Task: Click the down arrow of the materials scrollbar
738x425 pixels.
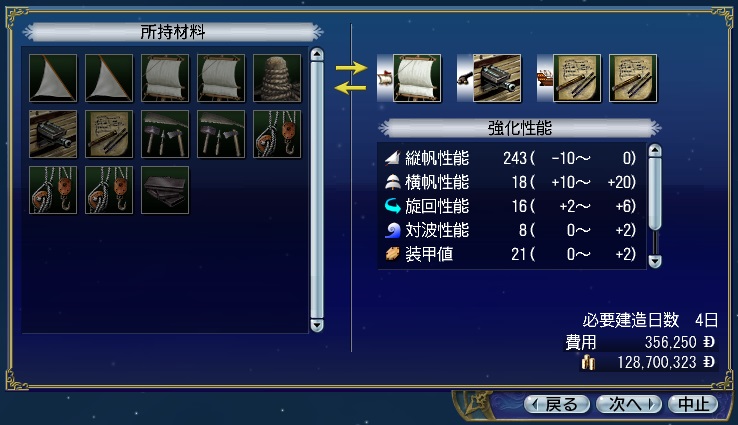Action: (x=317, y=326)
